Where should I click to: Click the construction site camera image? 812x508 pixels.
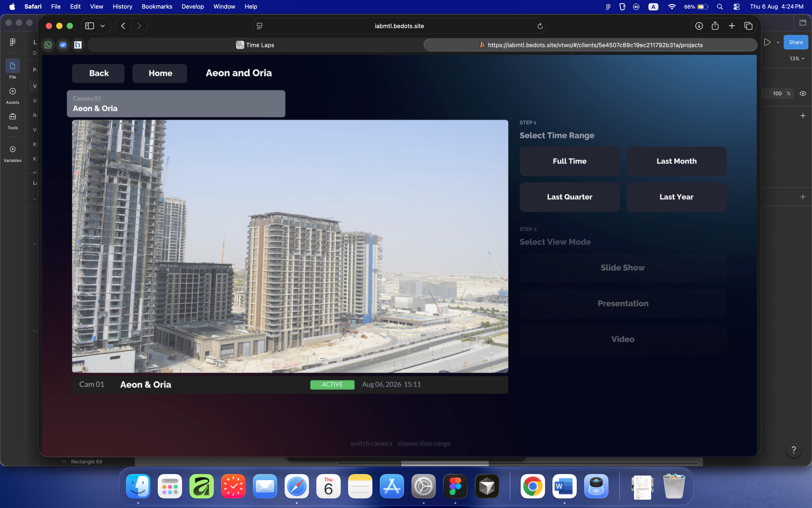point(290,246)
